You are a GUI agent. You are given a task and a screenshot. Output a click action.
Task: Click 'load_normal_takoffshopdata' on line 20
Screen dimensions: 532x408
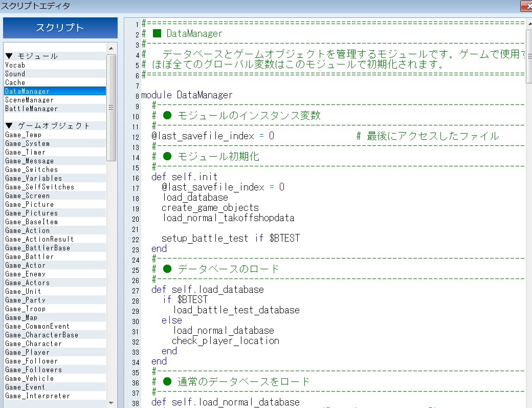[x=228, y=218]
